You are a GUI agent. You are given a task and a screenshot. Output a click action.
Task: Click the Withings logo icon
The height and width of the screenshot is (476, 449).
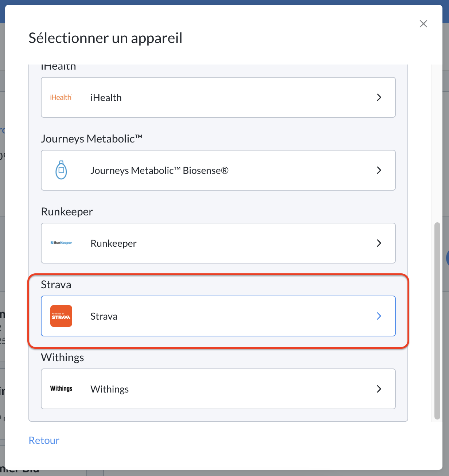click(x=61, y=389)
